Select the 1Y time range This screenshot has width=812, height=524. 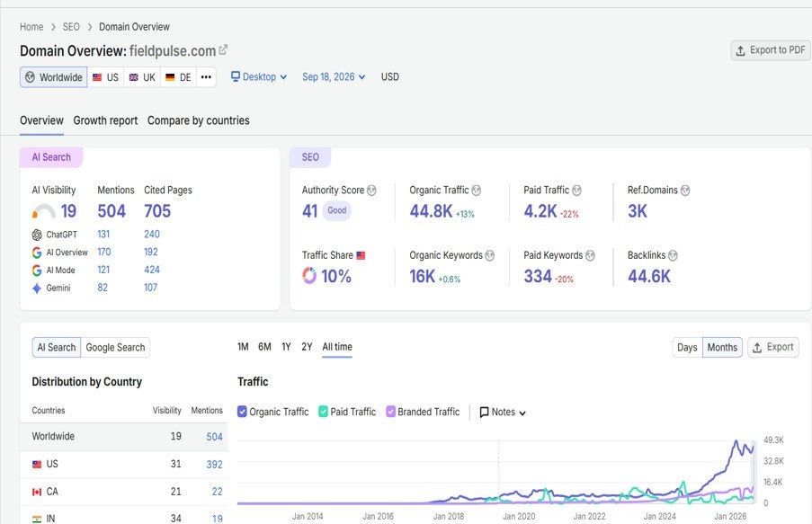tap(286, 347)
